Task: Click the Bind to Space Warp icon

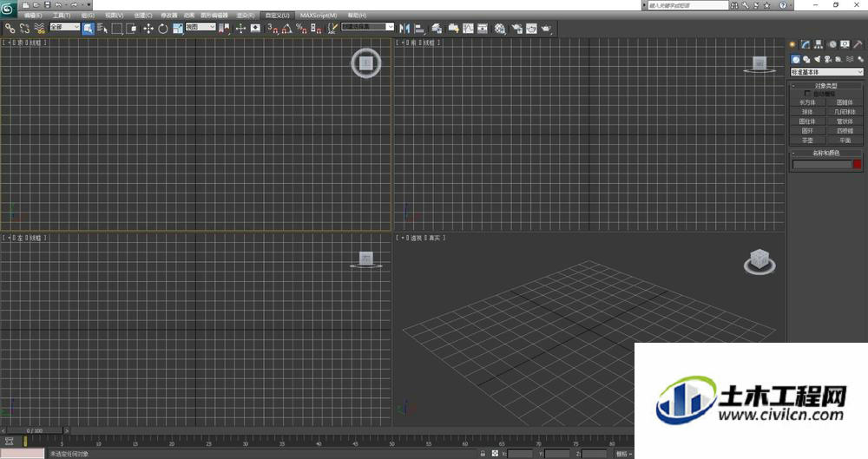Action: [x=39, y=29]
